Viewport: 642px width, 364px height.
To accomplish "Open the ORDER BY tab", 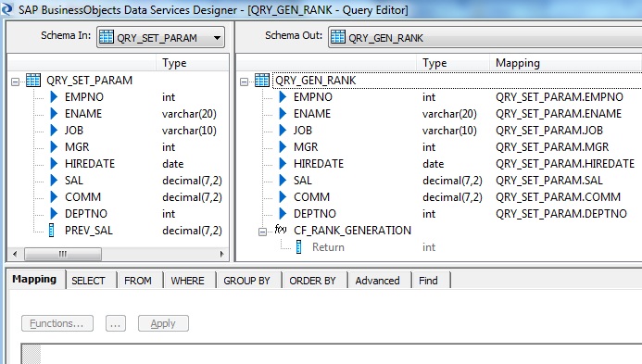I will pyautogui.click(x=312, y=281).
